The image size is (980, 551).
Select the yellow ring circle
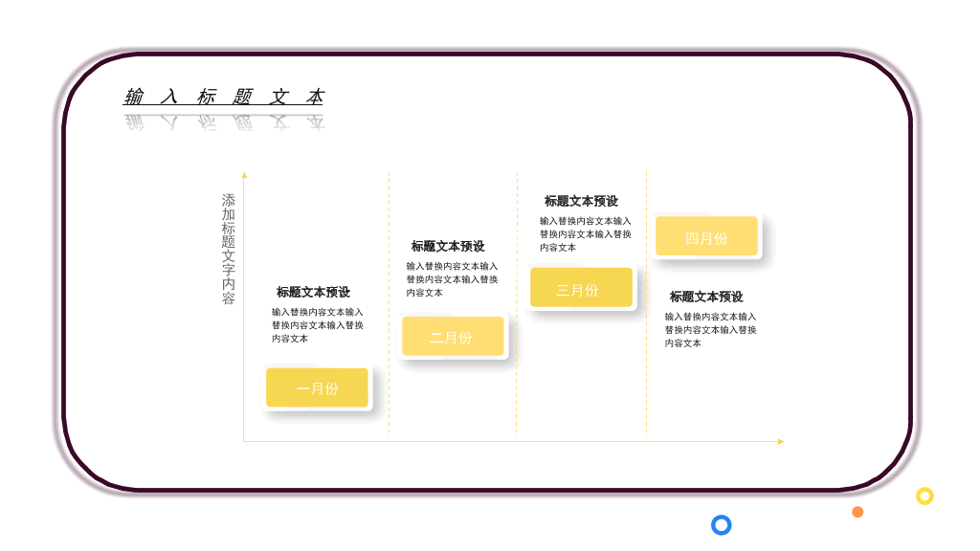924,496
